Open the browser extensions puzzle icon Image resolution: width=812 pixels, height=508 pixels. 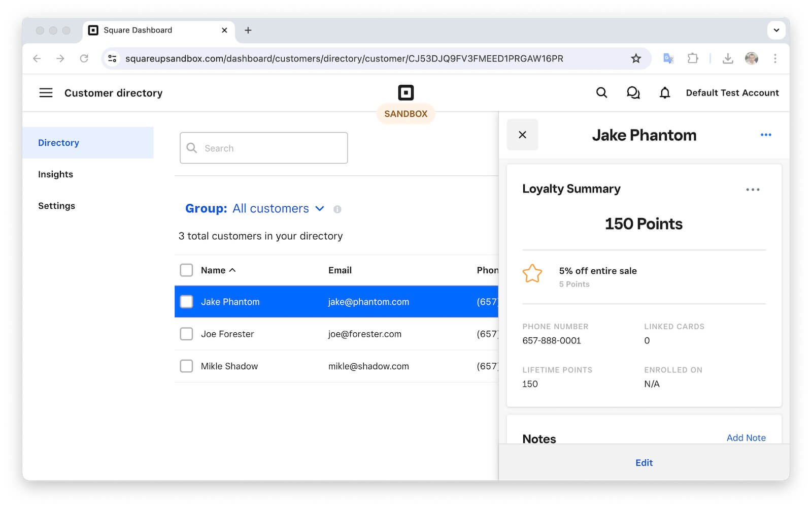tap(693, 58)
